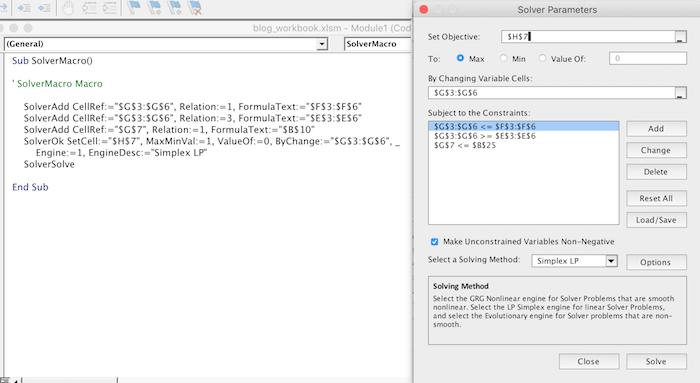The width and height of the screenshot is (700, 383).
Task: Click the Uncomment Block toolbar icon
Action: 109,8
